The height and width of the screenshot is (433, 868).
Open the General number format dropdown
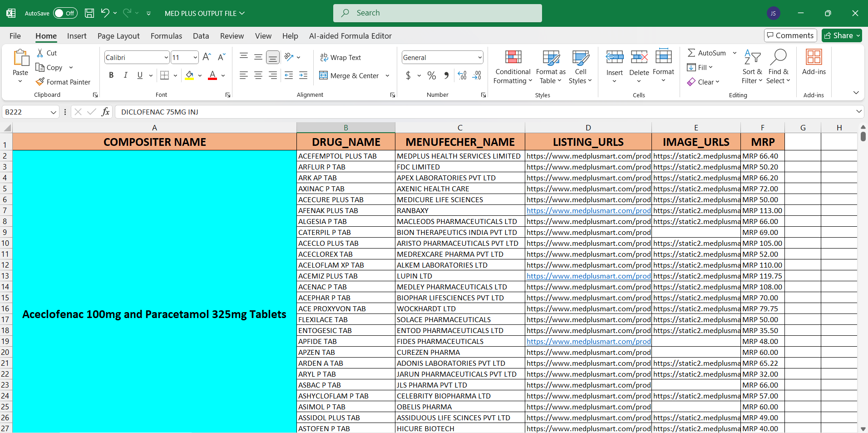[x=480, y=57]
